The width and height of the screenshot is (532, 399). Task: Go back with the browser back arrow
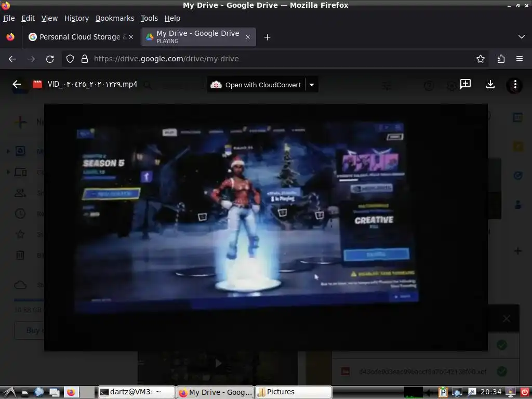(x=12, y=59)
